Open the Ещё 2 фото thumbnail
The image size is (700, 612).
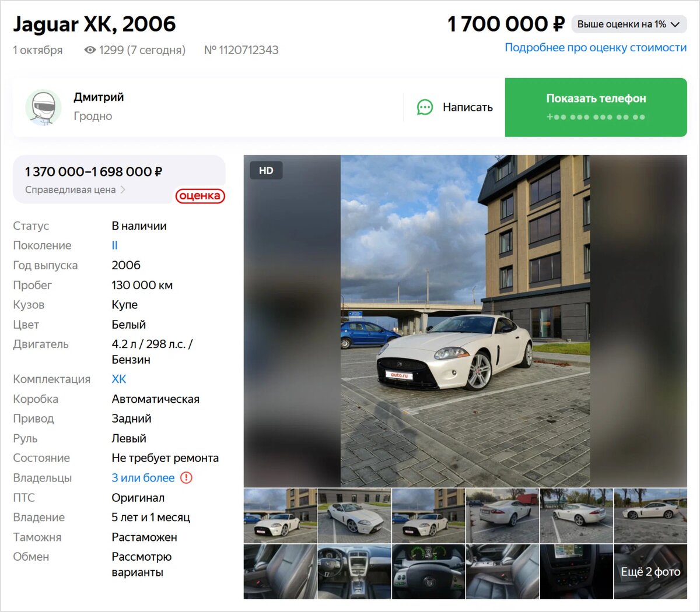[x=650, y=572]
